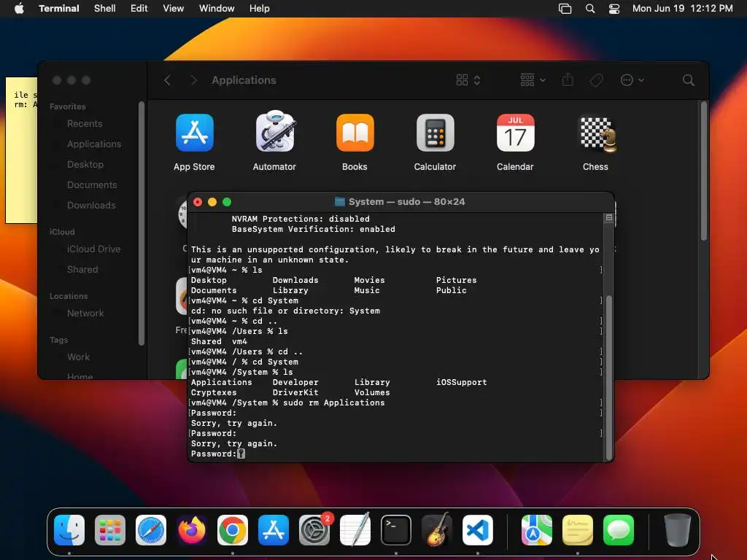747x560 pixels.
Task: Open Finder action (ellipsis) dropdown
Action: pyautogui.click(x=632, y=80)
